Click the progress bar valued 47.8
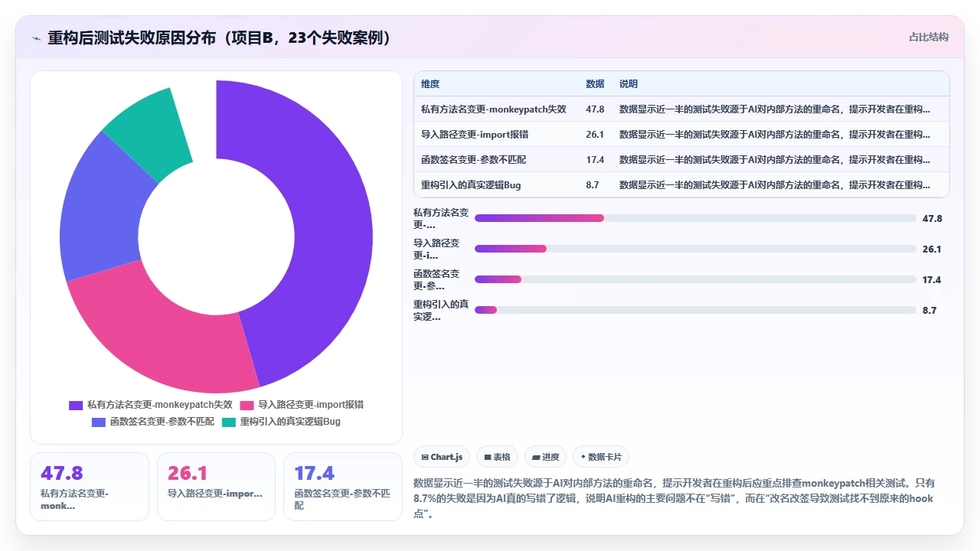 coord(695,218)
